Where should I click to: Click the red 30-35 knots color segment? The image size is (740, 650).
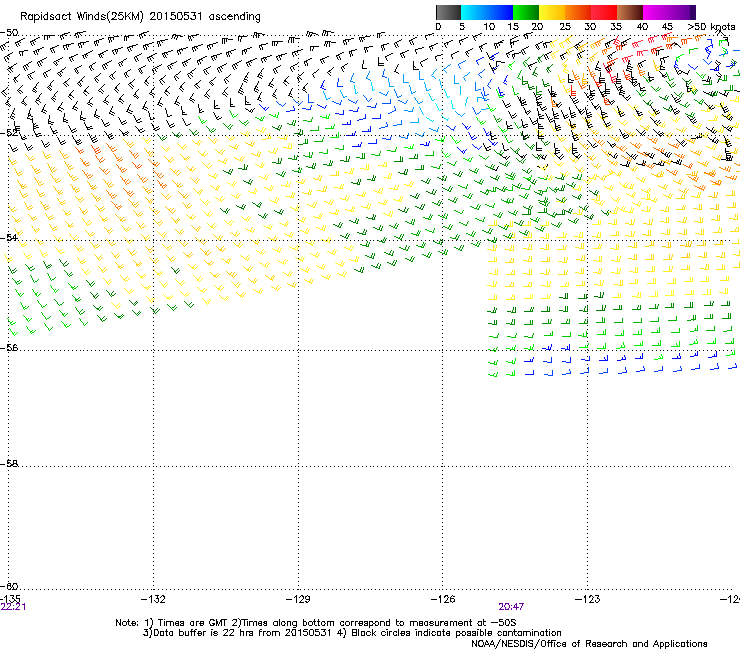pos(604,12)
